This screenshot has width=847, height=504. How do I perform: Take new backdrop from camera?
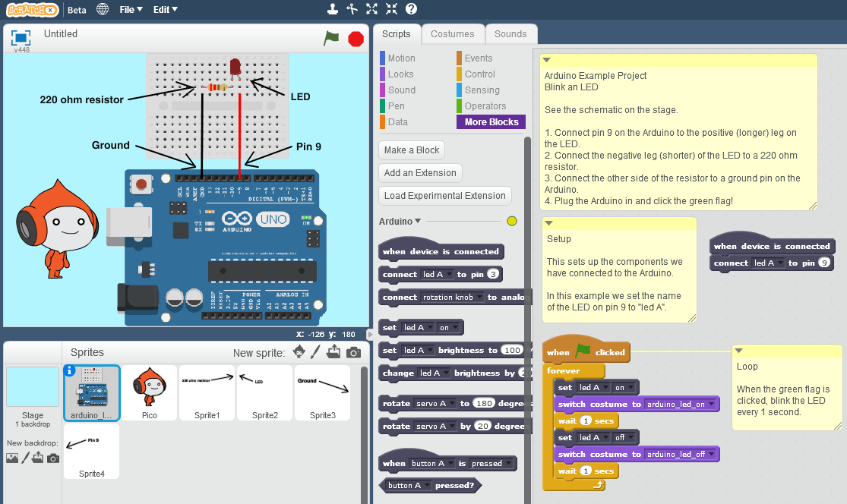click(53, 458)
